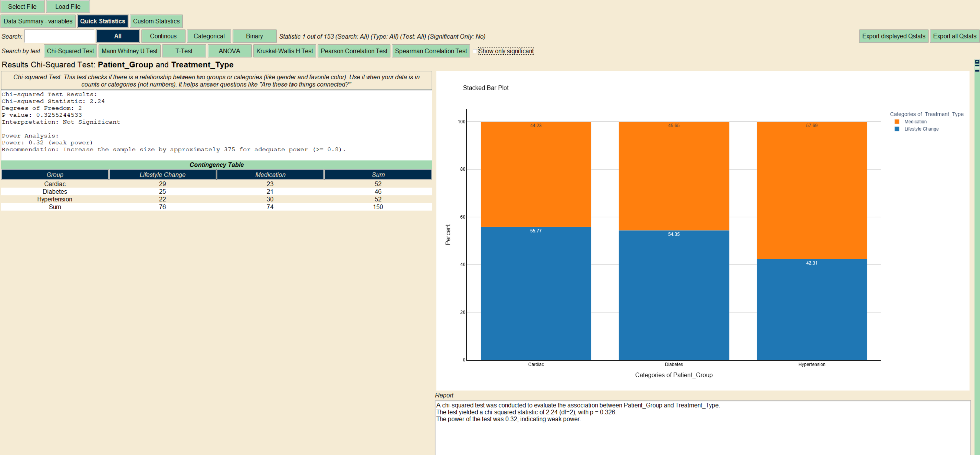Click the orange Medication legend swatch
This screenshot has height=455, width=980.
coord(897,122)
